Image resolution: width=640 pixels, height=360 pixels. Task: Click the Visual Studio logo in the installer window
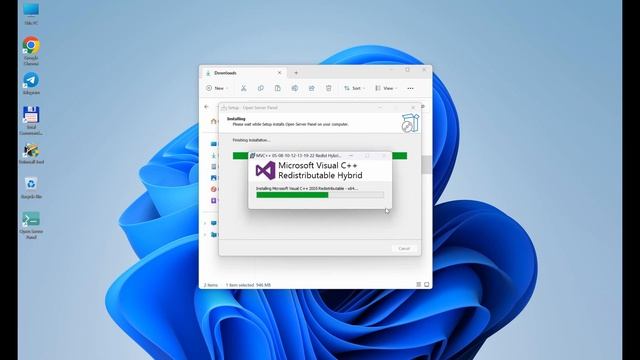coord(265,170)
